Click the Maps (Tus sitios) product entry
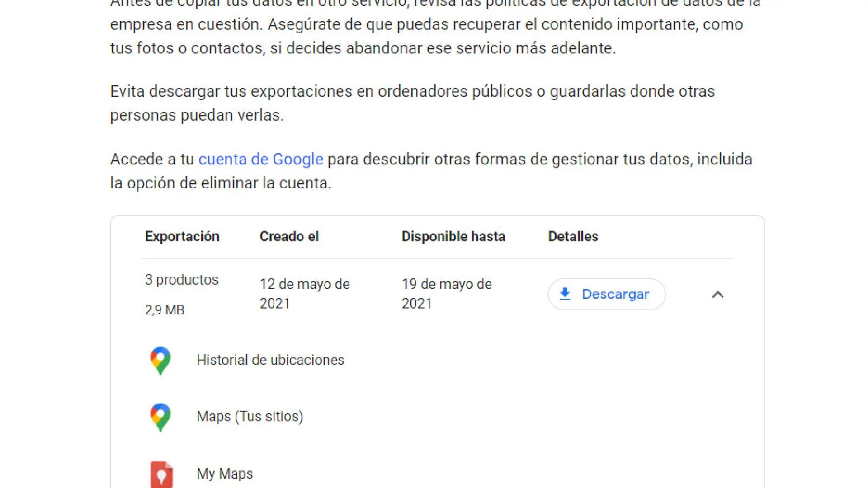This screenshot has width=868, height=488. point(250,416)
